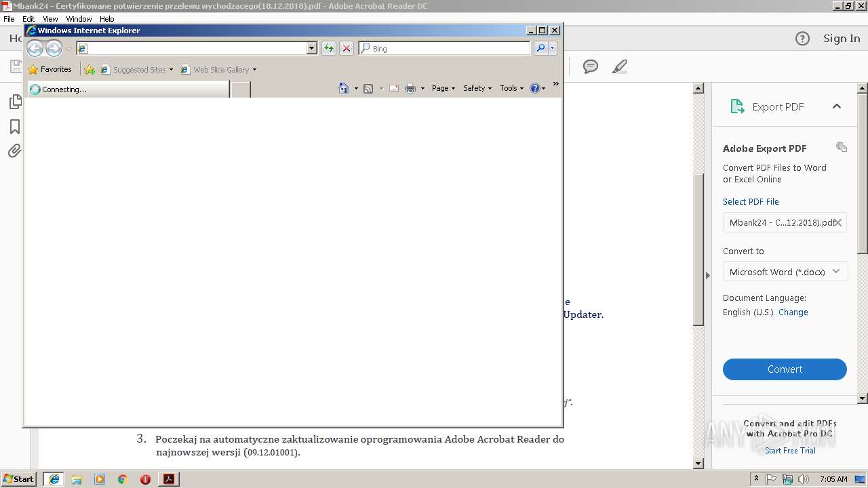Click the Read Mail icon in IE

(x=394, y=88)
